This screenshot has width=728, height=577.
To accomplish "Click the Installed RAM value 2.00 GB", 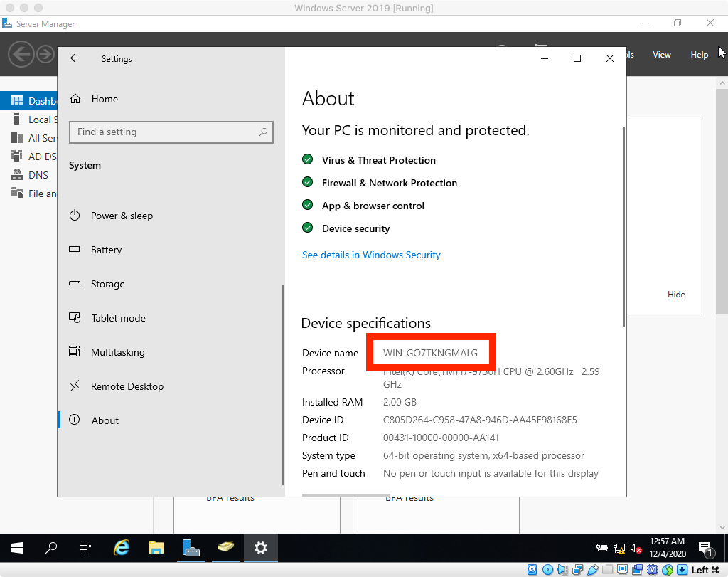I will click(400, 402).
